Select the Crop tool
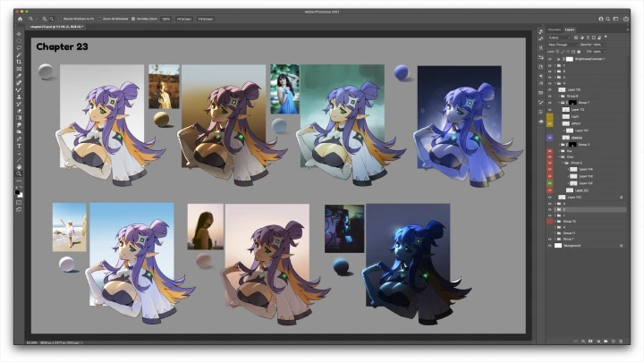This screenshot has height=362, width=644. coord(19,62)
